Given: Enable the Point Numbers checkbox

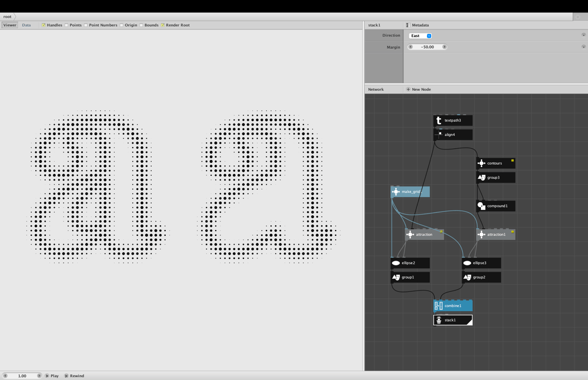Looking at the screenshot, I should (x=86, y=25).
